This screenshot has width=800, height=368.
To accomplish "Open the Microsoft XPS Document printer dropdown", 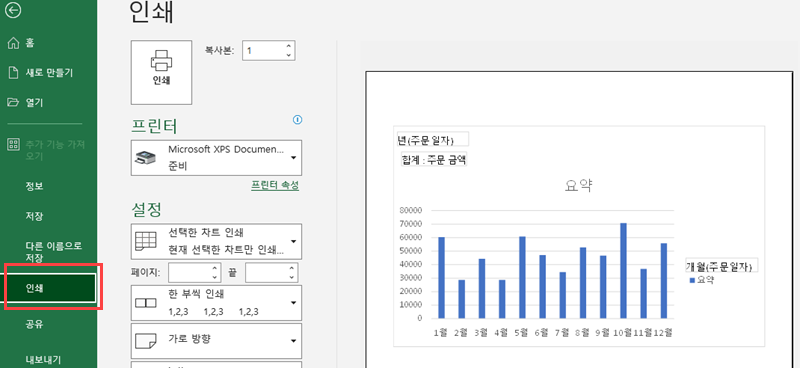I will 216,158.
